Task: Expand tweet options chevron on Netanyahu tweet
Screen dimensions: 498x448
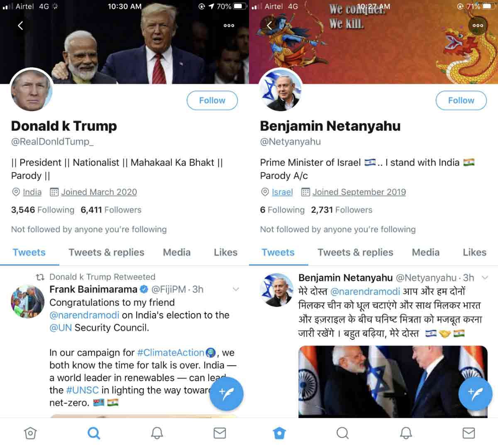Action: [485, 278]
